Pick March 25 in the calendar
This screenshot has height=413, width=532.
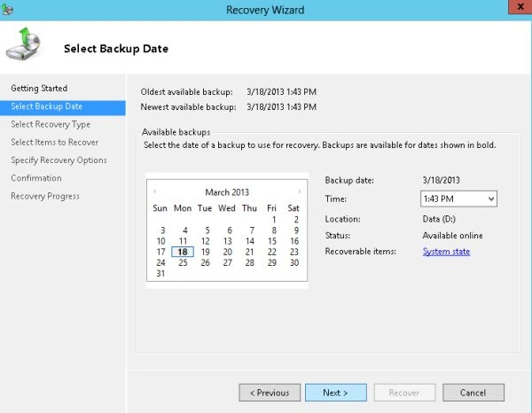coord(183,263)
